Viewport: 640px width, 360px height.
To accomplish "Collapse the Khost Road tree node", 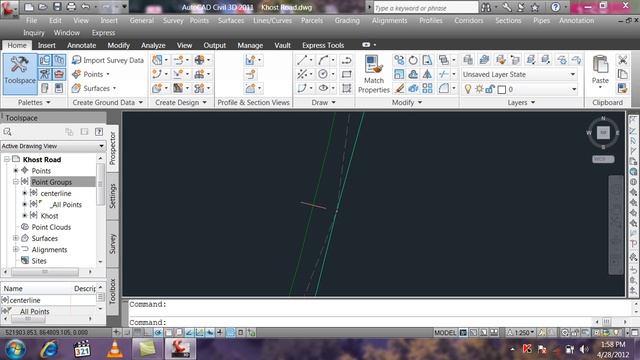I will (7, 159).
